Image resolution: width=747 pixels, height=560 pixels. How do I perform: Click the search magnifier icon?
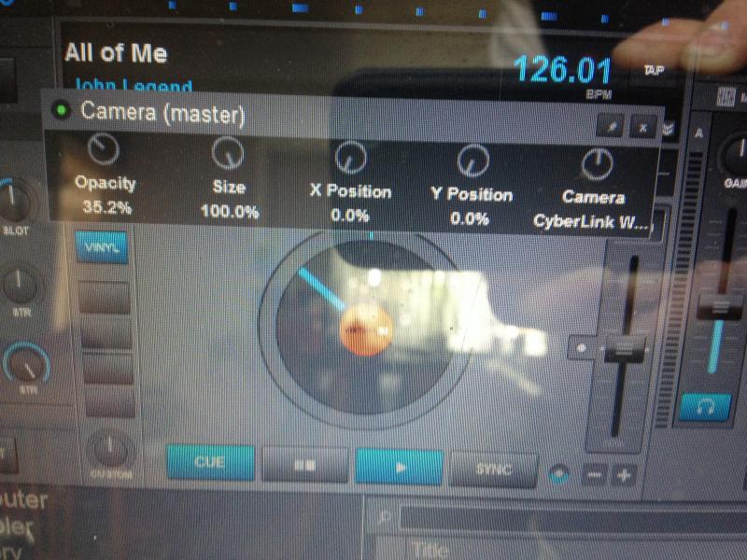pos(385,516)
